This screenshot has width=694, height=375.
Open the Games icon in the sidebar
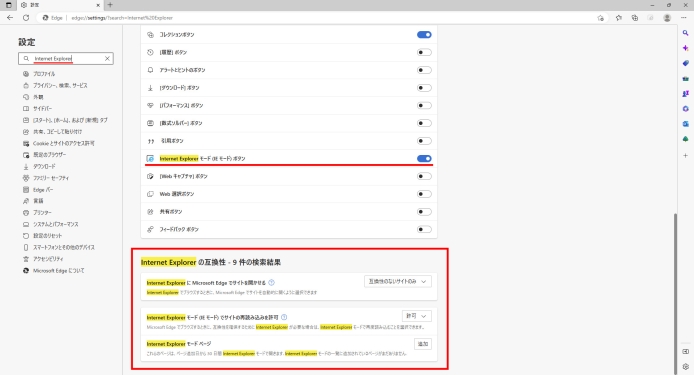(x=685, y=93)
